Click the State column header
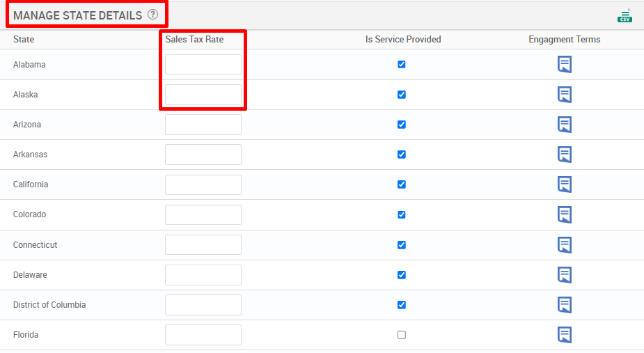This screenshot has height=353, width=644. [24, 40]
